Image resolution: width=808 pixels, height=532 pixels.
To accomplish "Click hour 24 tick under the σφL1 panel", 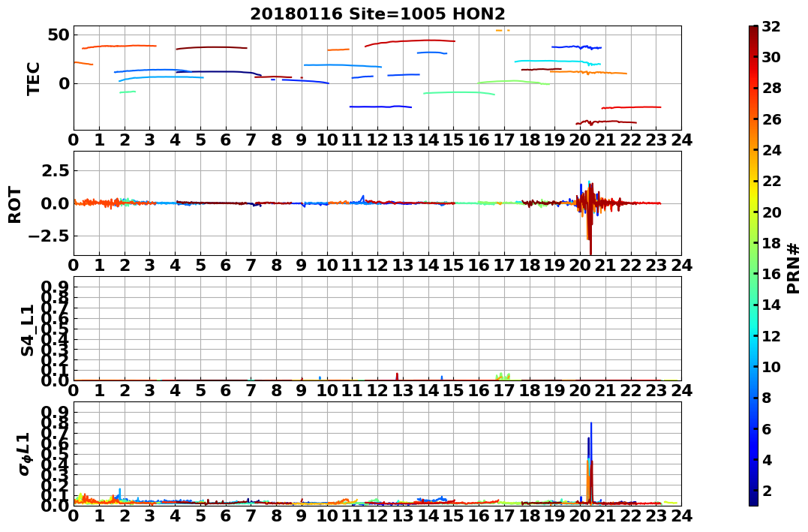I will (682, 515).
